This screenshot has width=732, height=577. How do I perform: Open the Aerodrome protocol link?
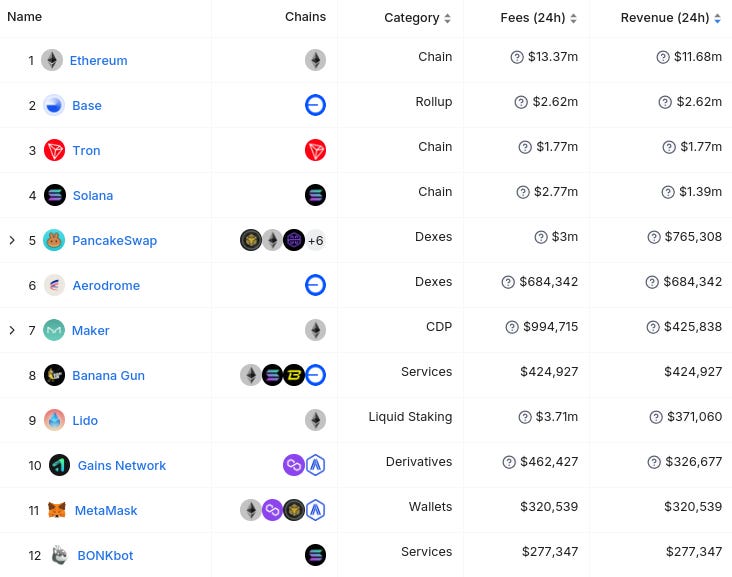(x=106, y=285)
